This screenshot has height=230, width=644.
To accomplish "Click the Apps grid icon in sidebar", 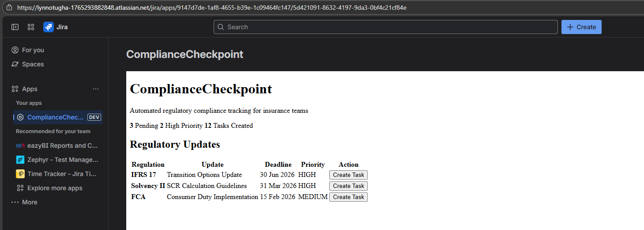I will [15, 89].
